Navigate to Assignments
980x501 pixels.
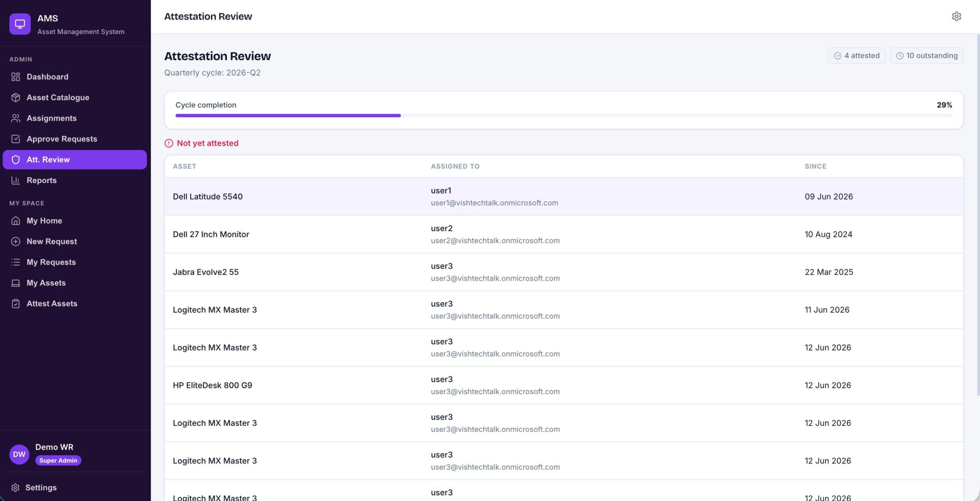click(x=75, y=118)
